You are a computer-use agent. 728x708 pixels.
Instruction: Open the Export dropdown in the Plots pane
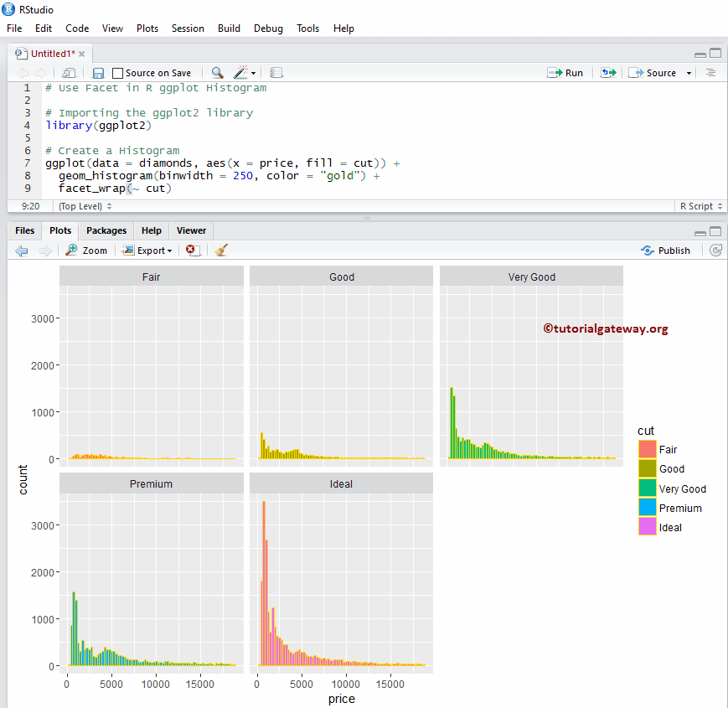[147, 250]
